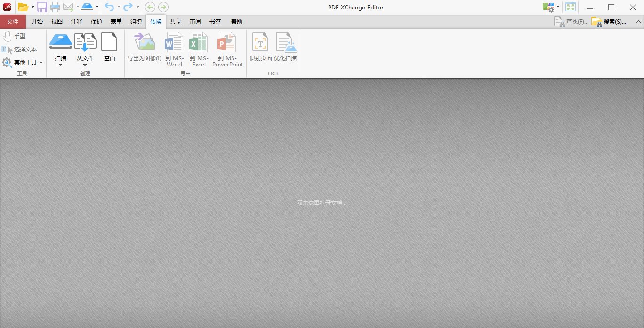Screen dimensions: 644x328
Task: Expand the 从文件 dropdown arrow below label
Action: pyautogui.click(x=85, y=65)
